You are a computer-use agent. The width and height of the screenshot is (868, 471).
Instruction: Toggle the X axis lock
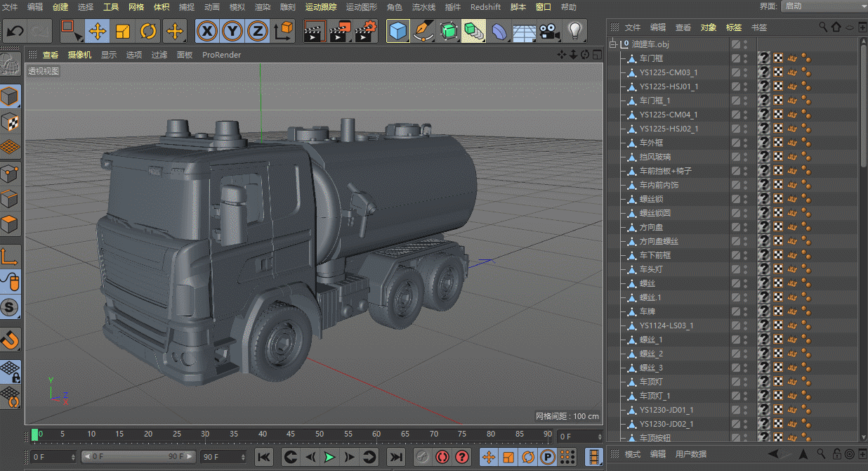pos(206,31)
